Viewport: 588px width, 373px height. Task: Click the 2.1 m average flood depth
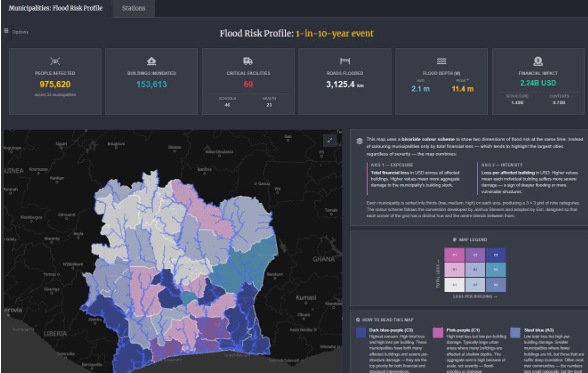click(x=420, y=89)
